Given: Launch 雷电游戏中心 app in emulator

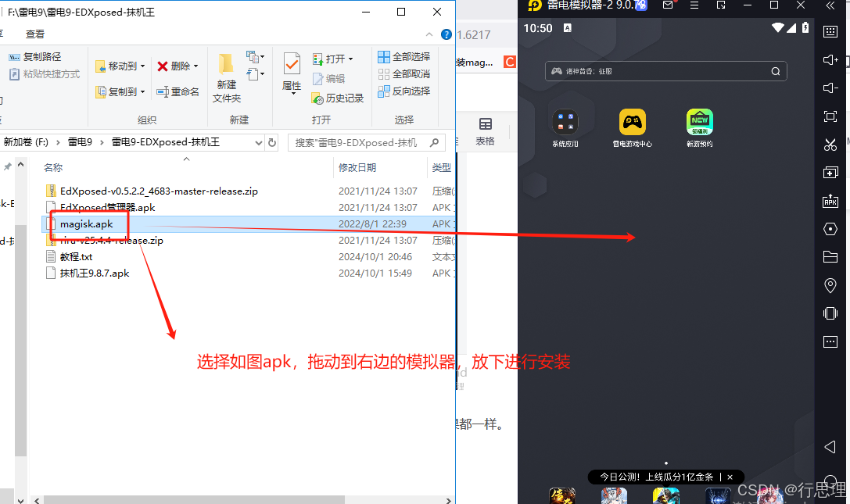Looking at the screenshot, I should point(632,128).
